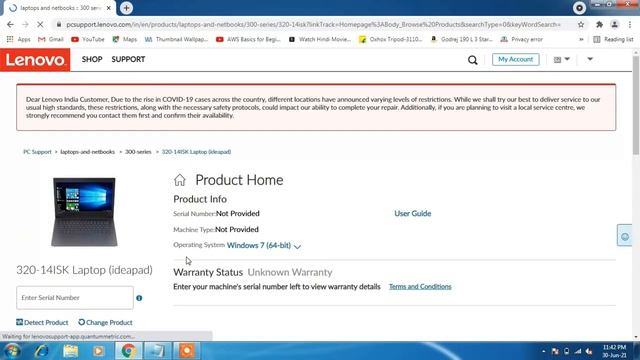Screen dimensions: 640x360
Task: Open YouTube bookmark
Action: 88,39
